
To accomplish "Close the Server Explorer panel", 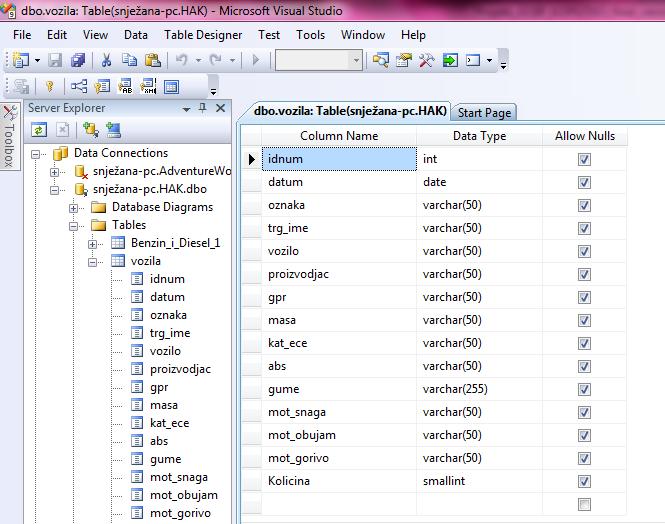I will 221,108.
